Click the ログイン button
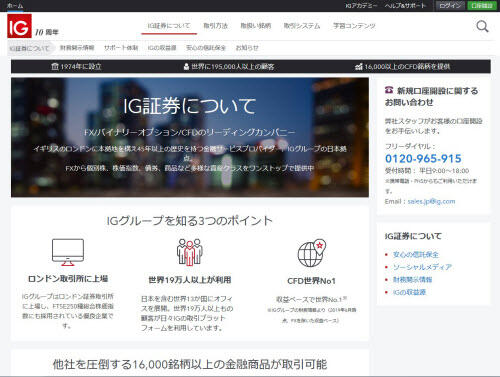The image size is (500, 377). click(450, 6)
